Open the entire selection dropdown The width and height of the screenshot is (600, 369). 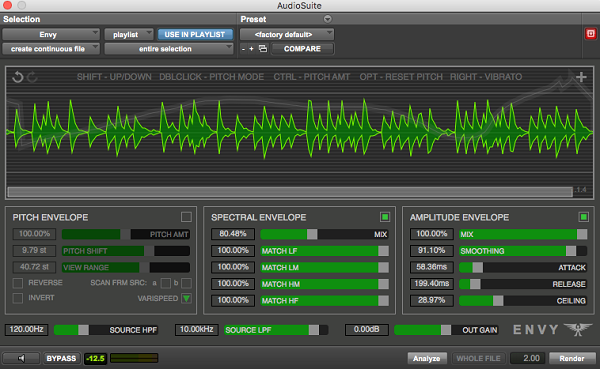(x=169, y=49)
